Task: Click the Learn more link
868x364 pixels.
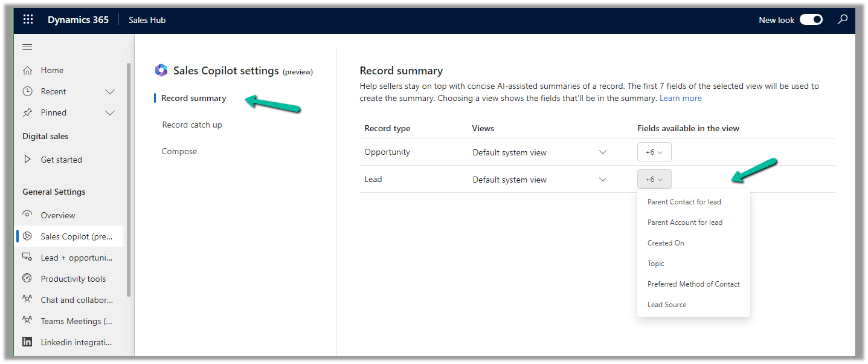Action: click(x=680, y=99)
